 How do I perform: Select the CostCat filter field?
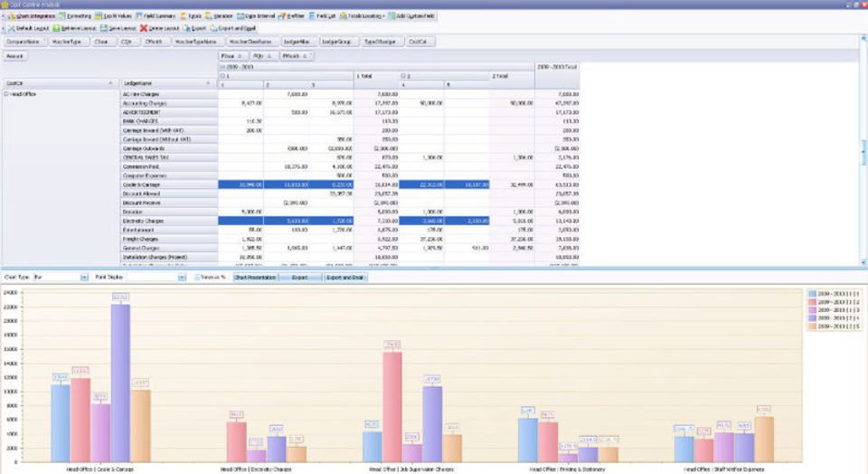(420, 42)
